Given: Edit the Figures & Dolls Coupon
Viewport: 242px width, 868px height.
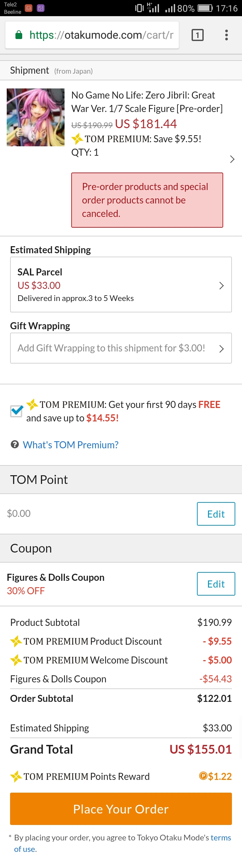Looking at the screenshot, I should [x=216, y=584].
